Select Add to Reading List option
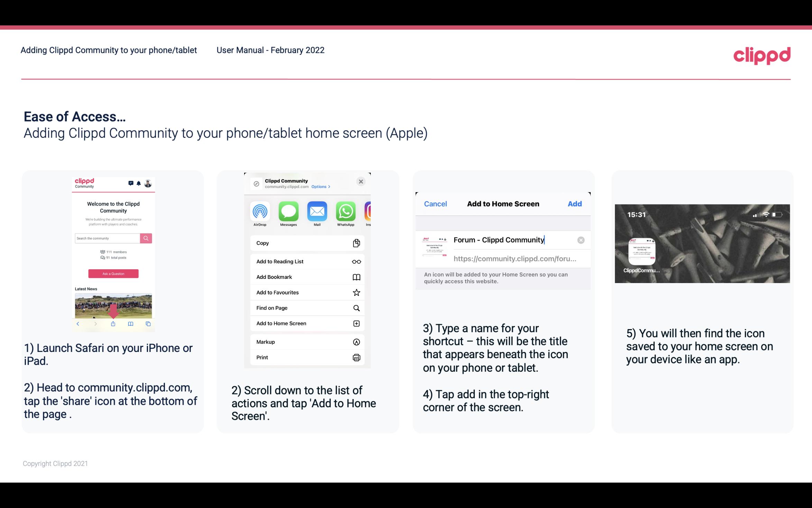 coord(306,262)
